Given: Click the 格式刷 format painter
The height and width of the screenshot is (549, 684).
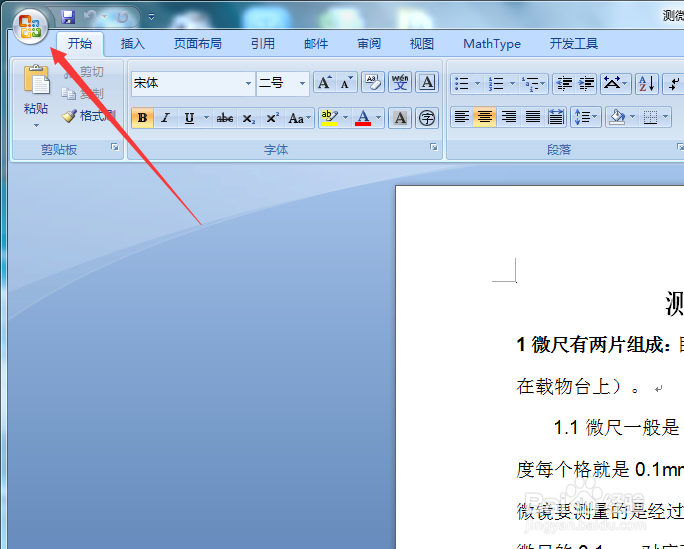Looking at the screenshot, I should 89,116.
